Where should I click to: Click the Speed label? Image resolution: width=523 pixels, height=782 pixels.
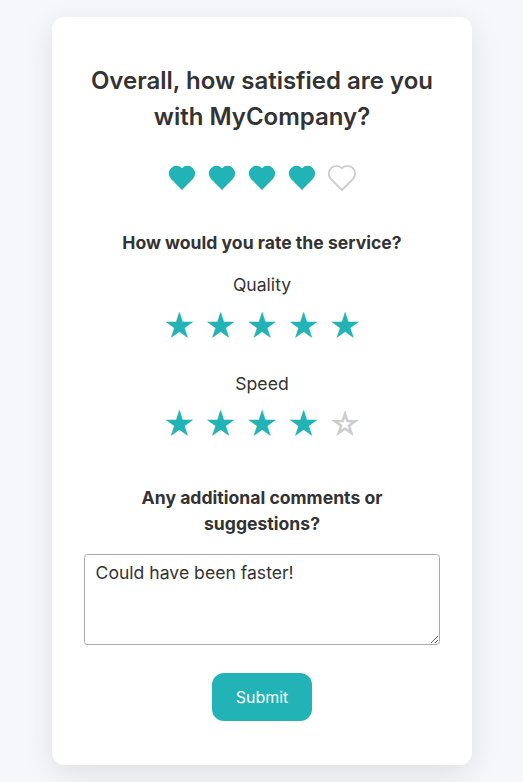262,384
